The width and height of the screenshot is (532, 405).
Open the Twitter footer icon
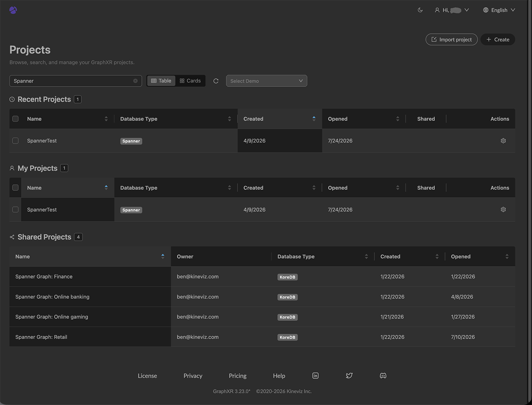(349, 376)
